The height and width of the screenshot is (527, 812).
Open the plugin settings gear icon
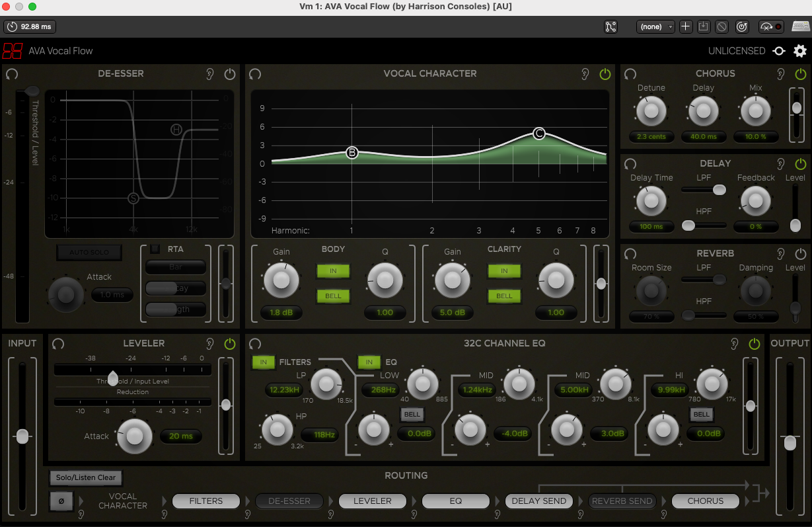click(800, 51)
